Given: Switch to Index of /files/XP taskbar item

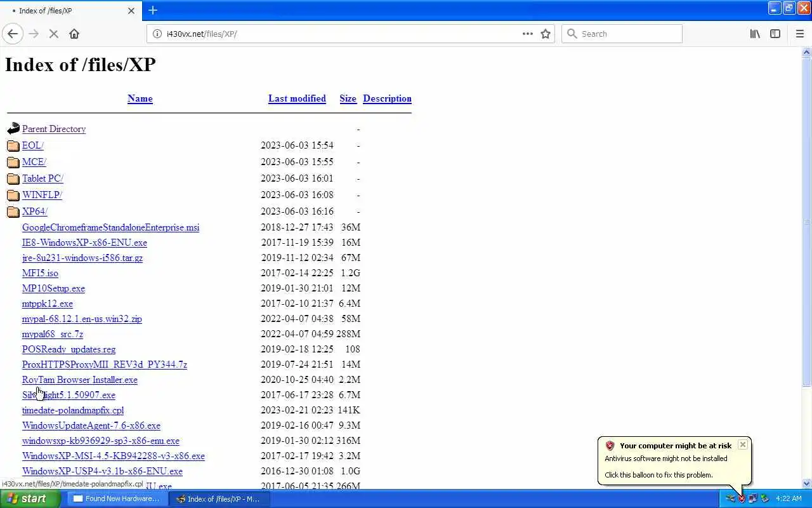Looking at the screenshot, I should 219,499.
